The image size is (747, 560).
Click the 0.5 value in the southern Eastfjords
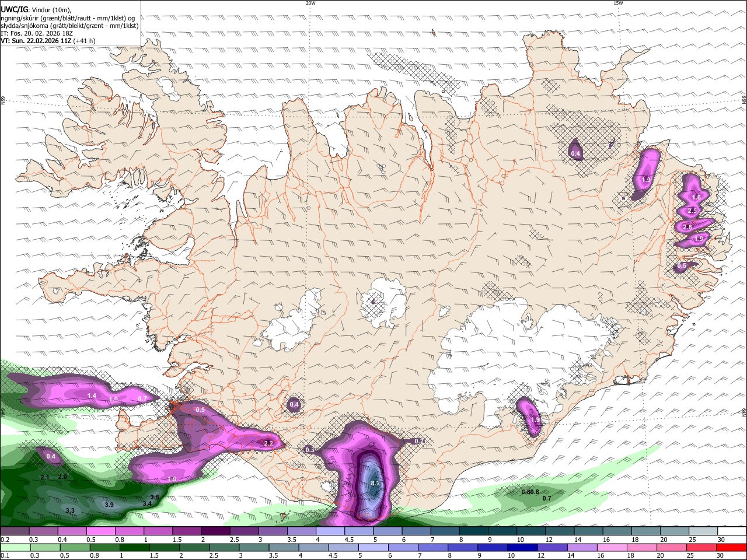tap(682, 266)
